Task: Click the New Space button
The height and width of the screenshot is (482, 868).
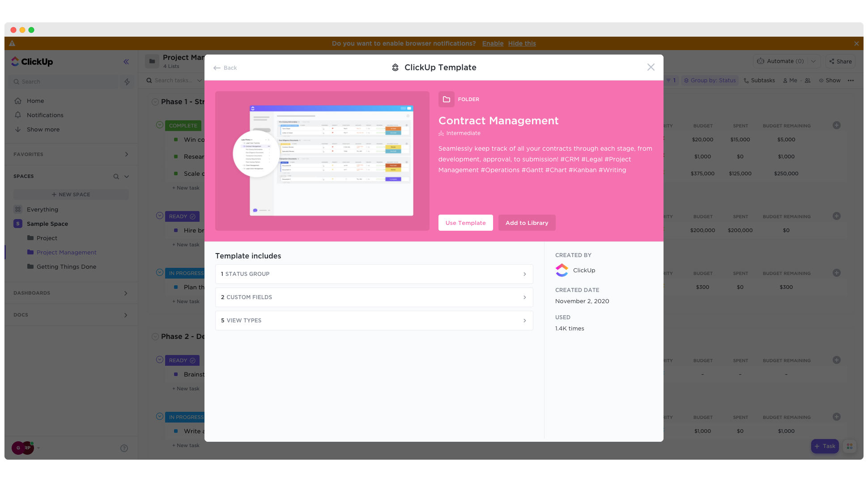Action: click(x=71, y=194)
